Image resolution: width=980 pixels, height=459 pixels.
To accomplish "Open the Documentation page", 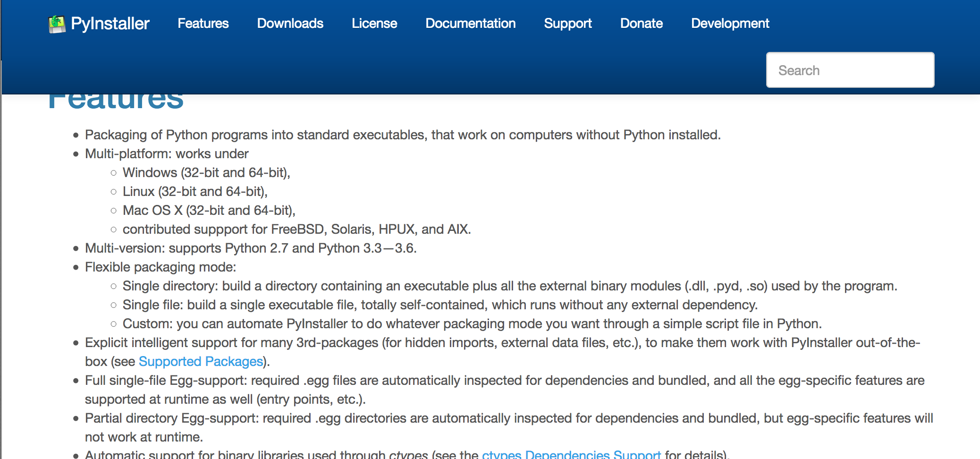I will pyautogui.click(x=470, y=23).
